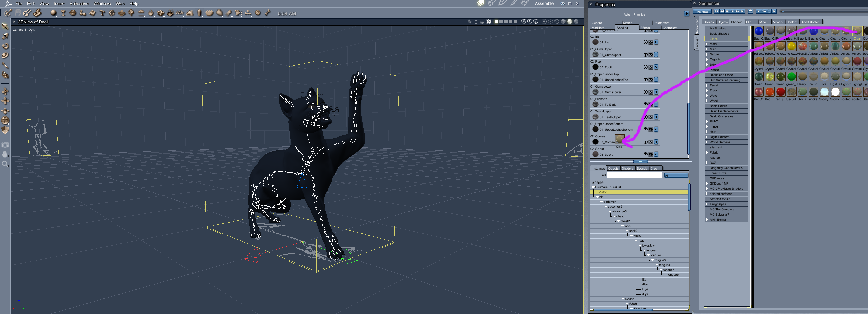Select the Rotate tool in left toolbar
868x314 pixels.
coord(5,46)
